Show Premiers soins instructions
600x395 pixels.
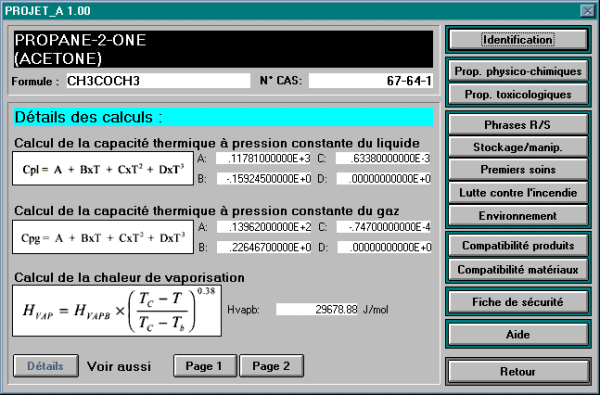tap(518, 170)
